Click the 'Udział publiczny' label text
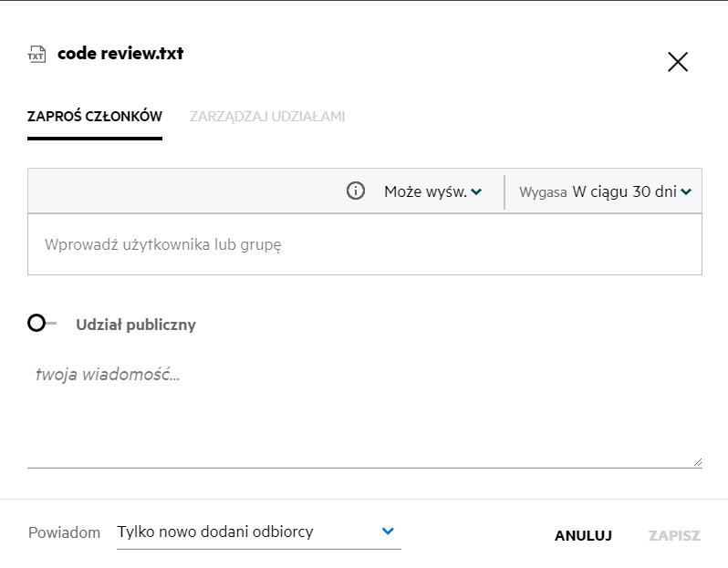 click(136, 325)
